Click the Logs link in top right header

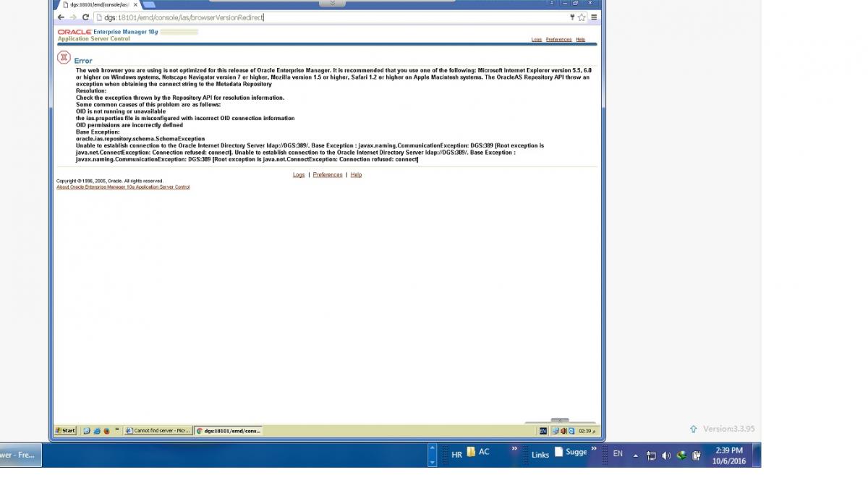[x=536, y=40]
